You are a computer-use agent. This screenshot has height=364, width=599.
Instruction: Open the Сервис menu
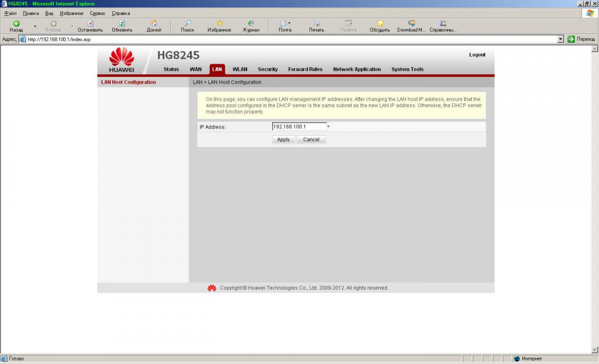[97, 13]
